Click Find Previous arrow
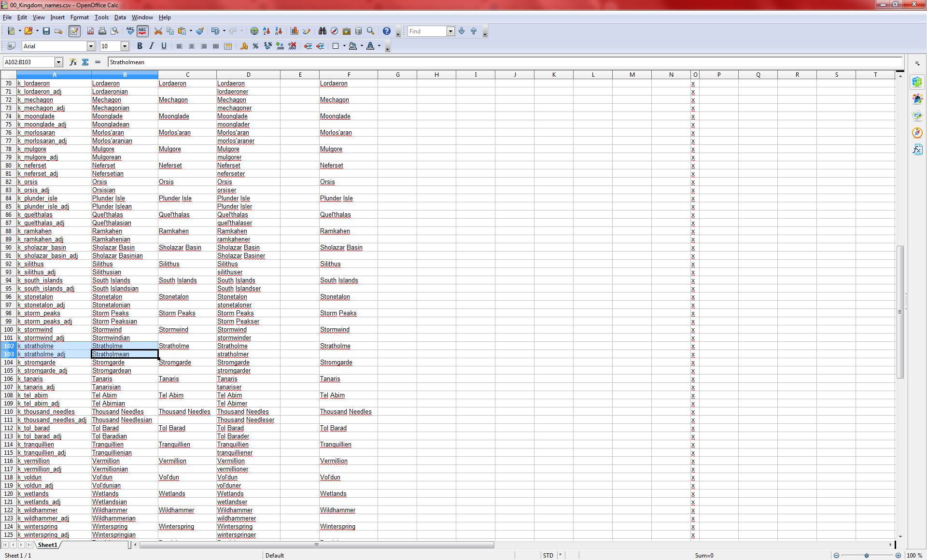Screen dimensions: 927x560 (x=474, y=31)
